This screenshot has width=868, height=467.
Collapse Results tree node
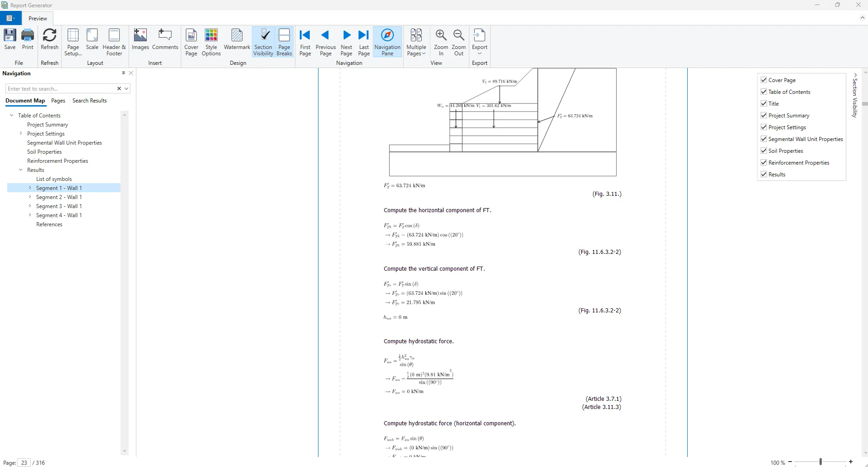(x=21, y=170)
